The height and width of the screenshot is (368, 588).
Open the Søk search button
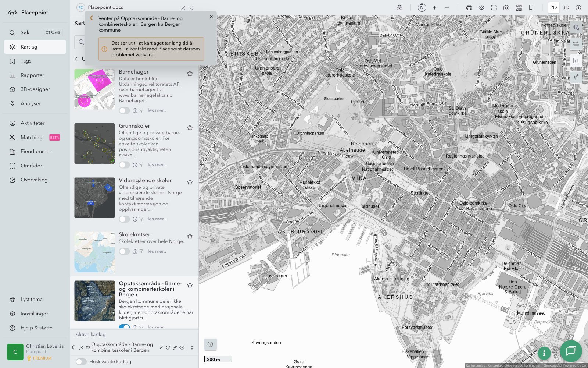tap(25, 33)
